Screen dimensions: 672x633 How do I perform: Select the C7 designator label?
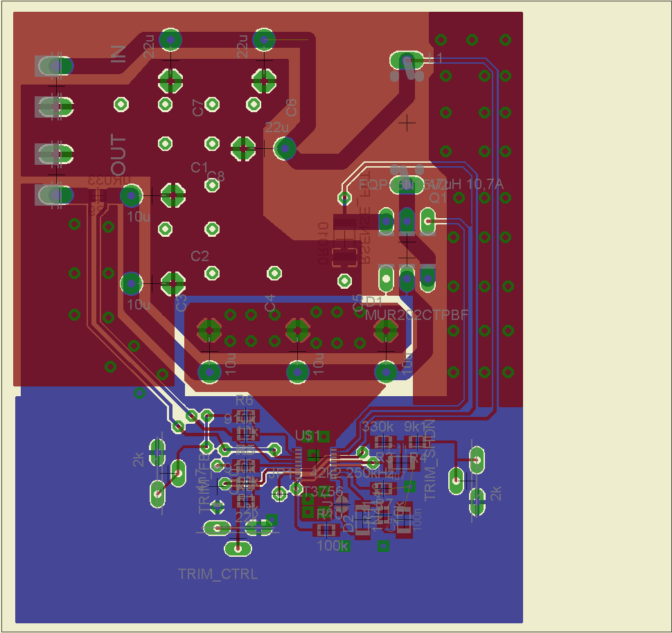197,108
